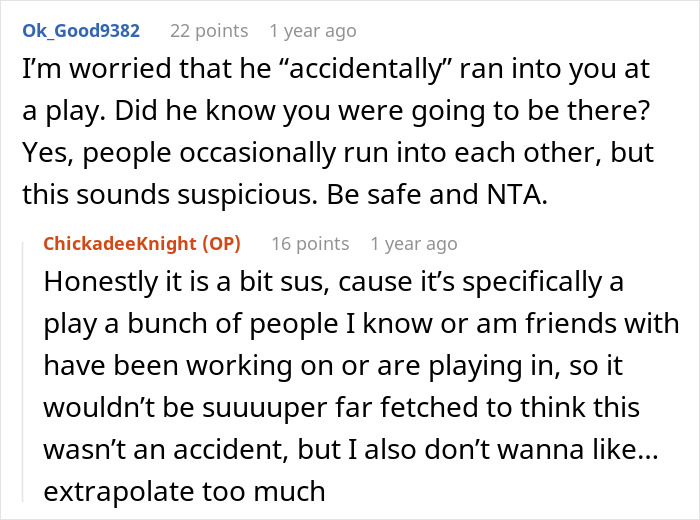Open the timestamp beside "16 points"
700x520 pixels.
tap(414, 244)
